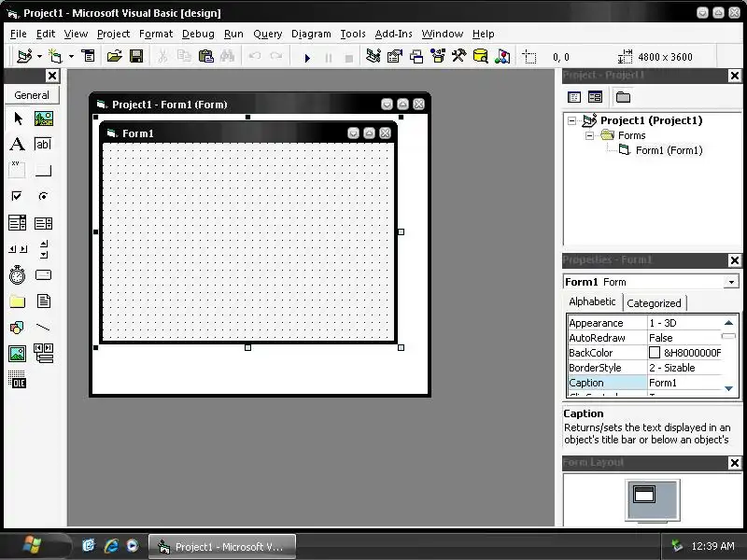Screen dimensions: 747x560
Task: Open the Add Form dropdown arrow
Action: [x=72, y=57]
